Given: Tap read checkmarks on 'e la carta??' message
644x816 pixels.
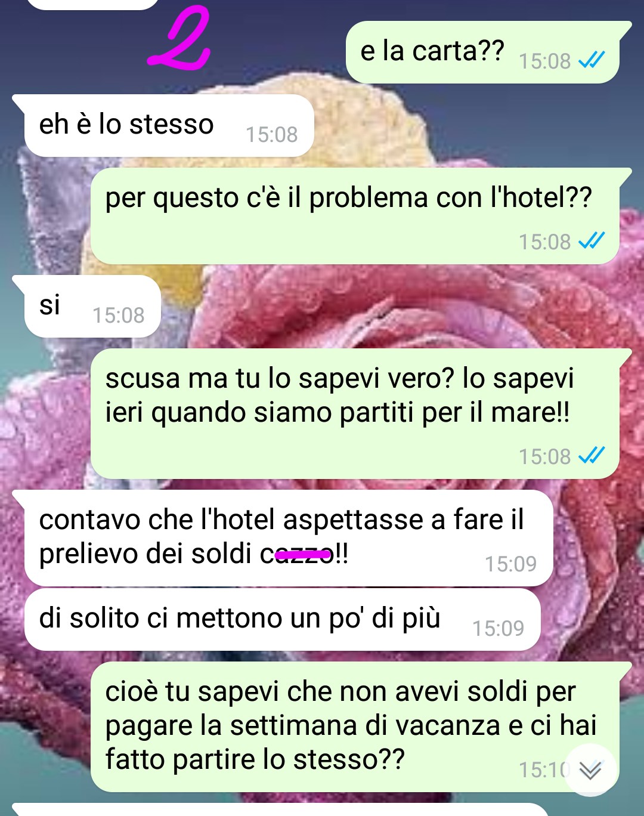Looking at the screenshot, I should click(x=592, y=60).
